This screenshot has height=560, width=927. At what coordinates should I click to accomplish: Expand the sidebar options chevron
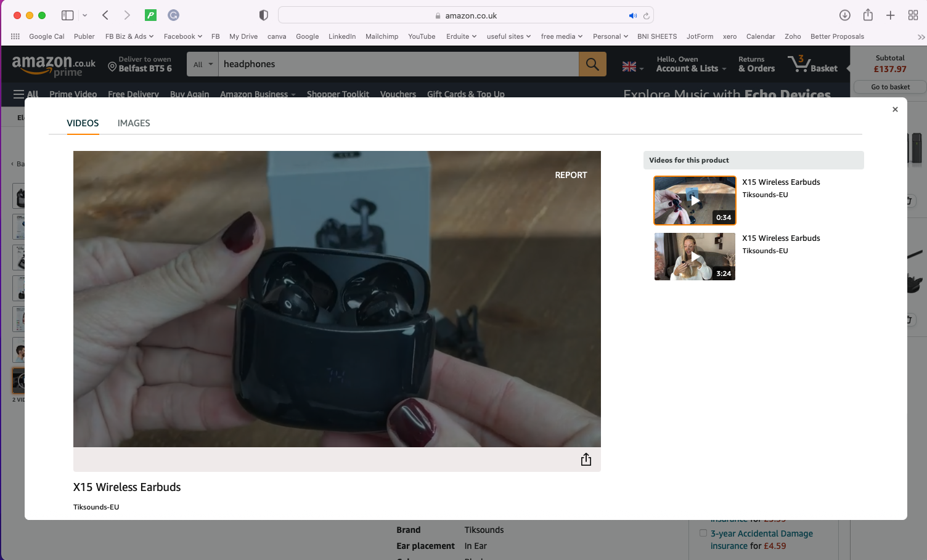pyautogui.click(x=85, y=15)
